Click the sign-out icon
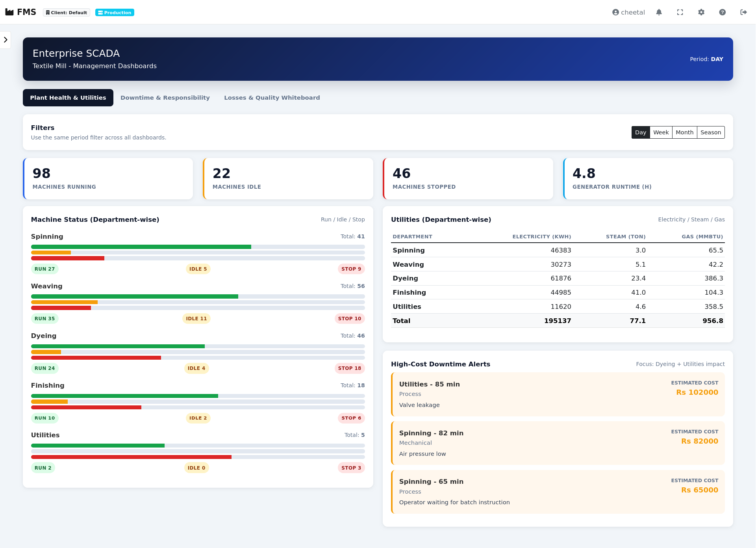The height and width of the screenshot is (548, 756). pos(744,12)
